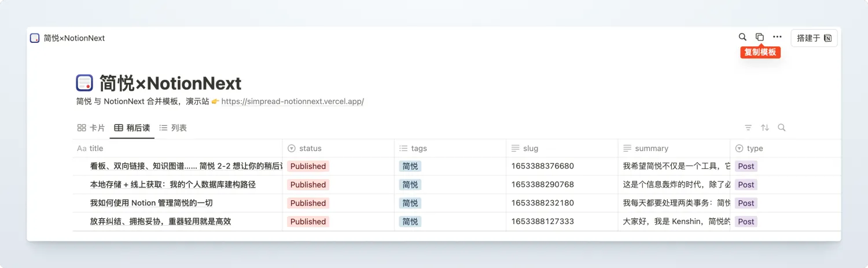This screenshot has height=268, width=868.
Task: Click summary cell 大家好，我是 Kenshin
Action: pyautogui.click(x=674, y=222)
